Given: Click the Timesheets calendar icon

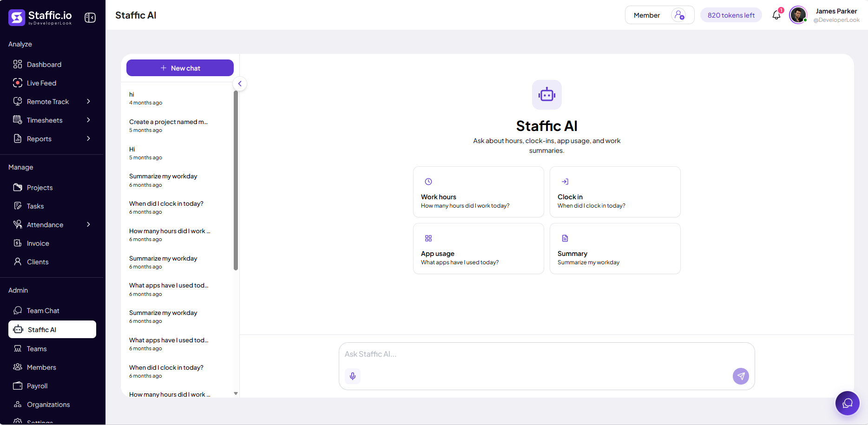Looking at the screenshot, I should coord(18,120).
